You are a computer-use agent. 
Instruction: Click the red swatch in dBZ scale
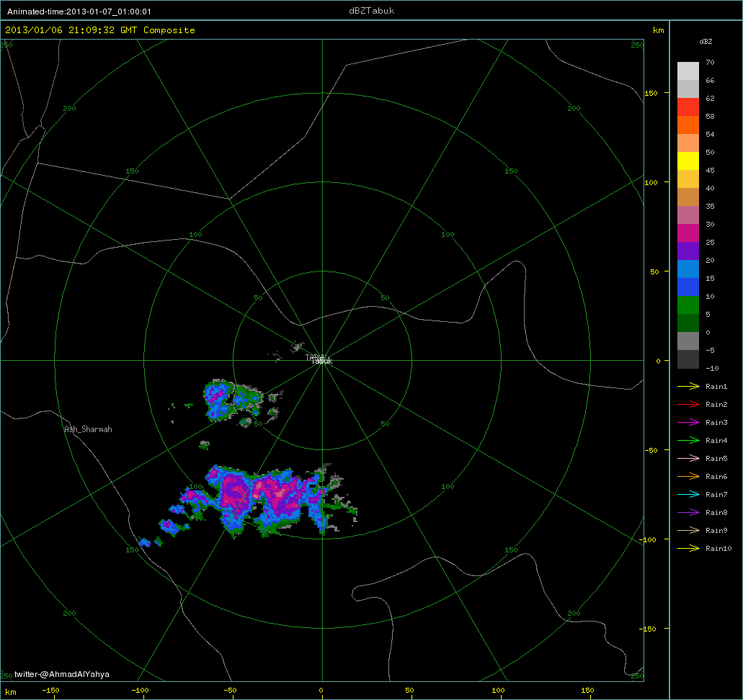[x=688, y=107]
